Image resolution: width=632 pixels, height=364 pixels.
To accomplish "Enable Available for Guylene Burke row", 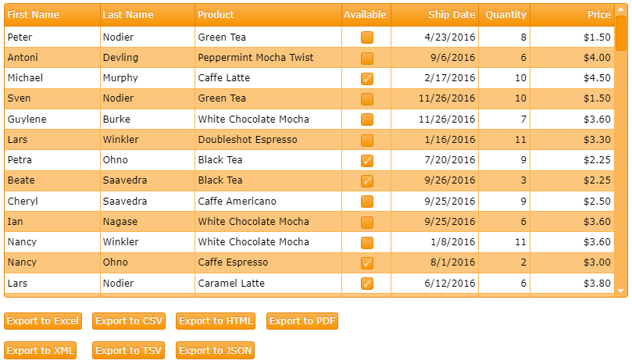I will coord(367,120).
